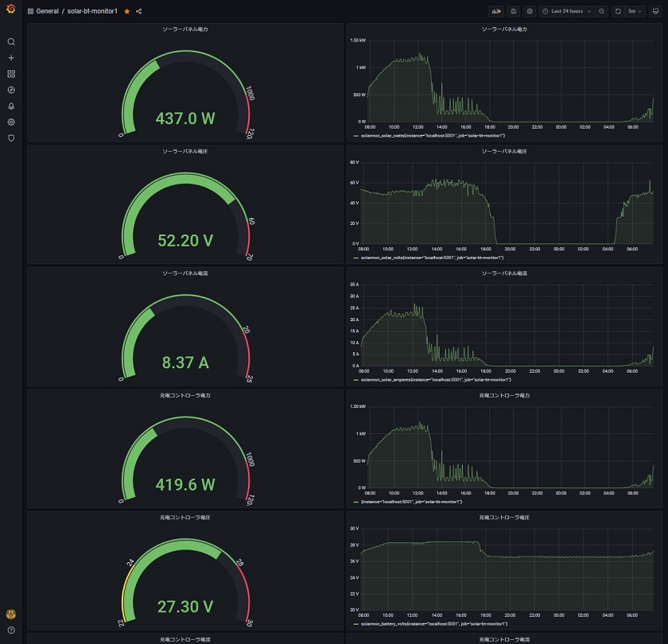This screenshot has height=644, width=668.
Task: Click the green color line of solarmon_solar_watts legend
Action: point(355,136)
